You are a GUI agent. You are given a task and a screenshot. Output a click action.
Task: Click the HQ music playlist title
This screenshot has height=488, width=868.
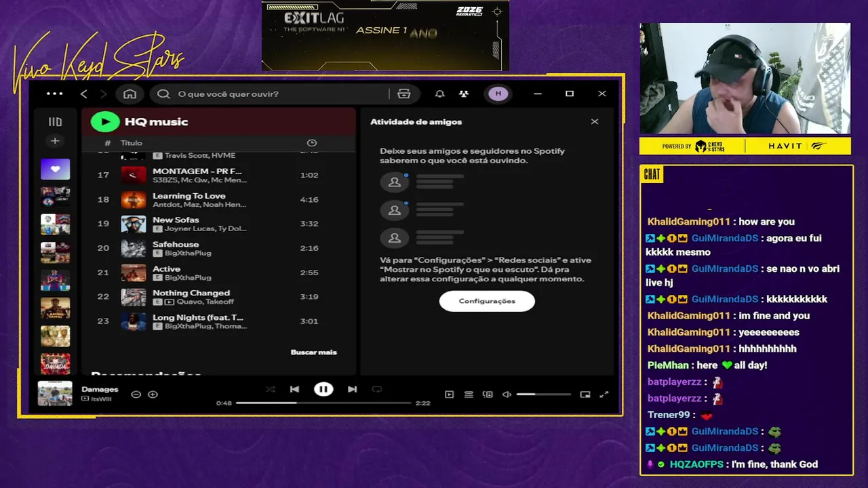pos(156,122)
